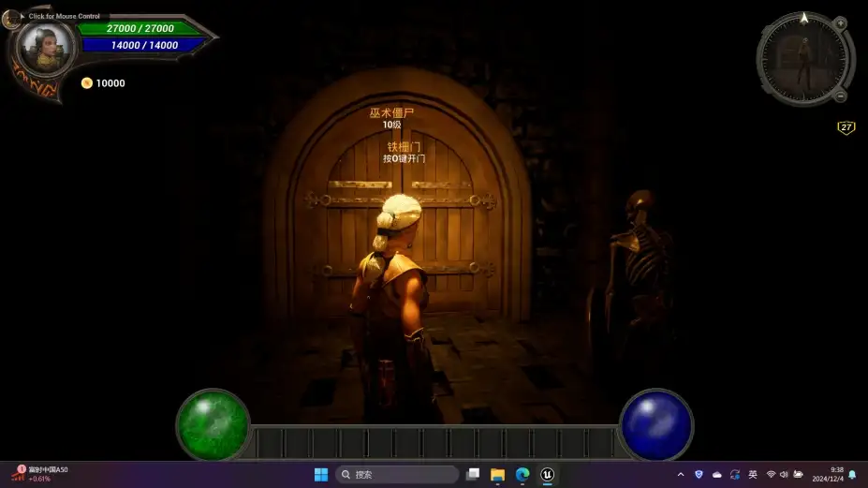Click the blue mana orb
The image size is (868, 488).
(656, 425)
